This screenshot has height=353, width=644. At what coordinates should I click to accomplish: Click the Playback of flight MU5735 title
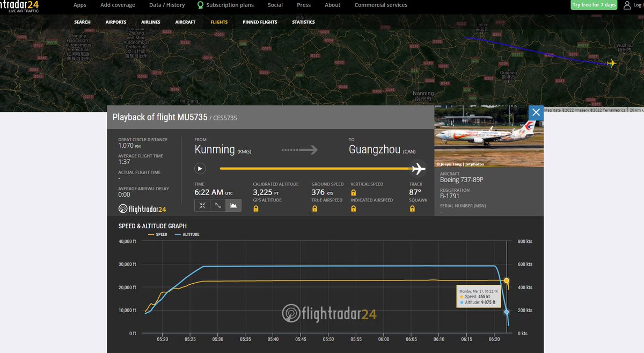[160, 117]
